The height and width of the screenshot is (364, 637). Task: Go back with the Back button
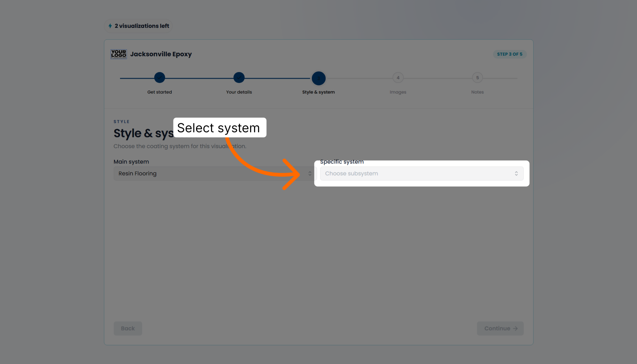pos(128,328)
